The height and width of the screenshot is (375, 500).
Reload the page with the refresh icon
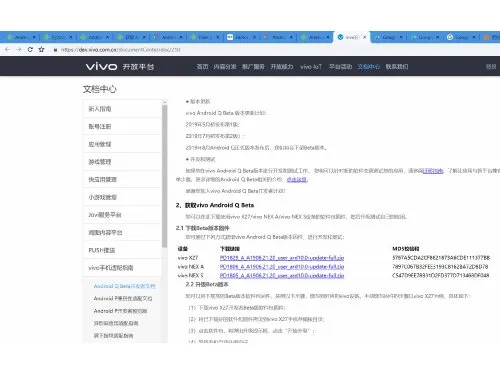[x=30, y=50]
